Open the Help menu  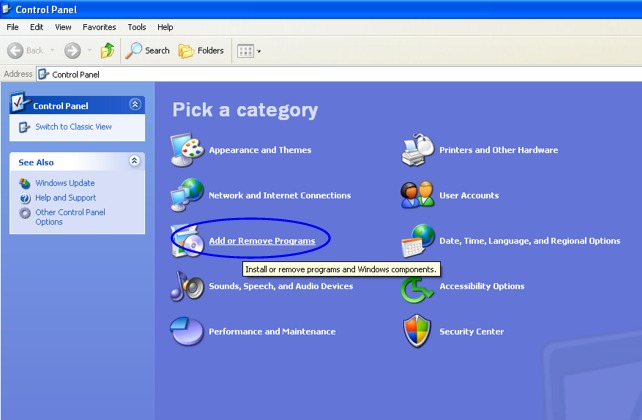[165, 27]
